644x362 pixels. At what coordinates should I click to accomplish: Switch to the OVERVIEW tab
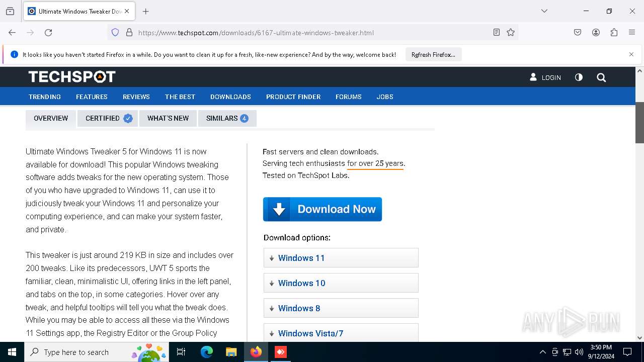pyautogui.click(x=51, y=118)
